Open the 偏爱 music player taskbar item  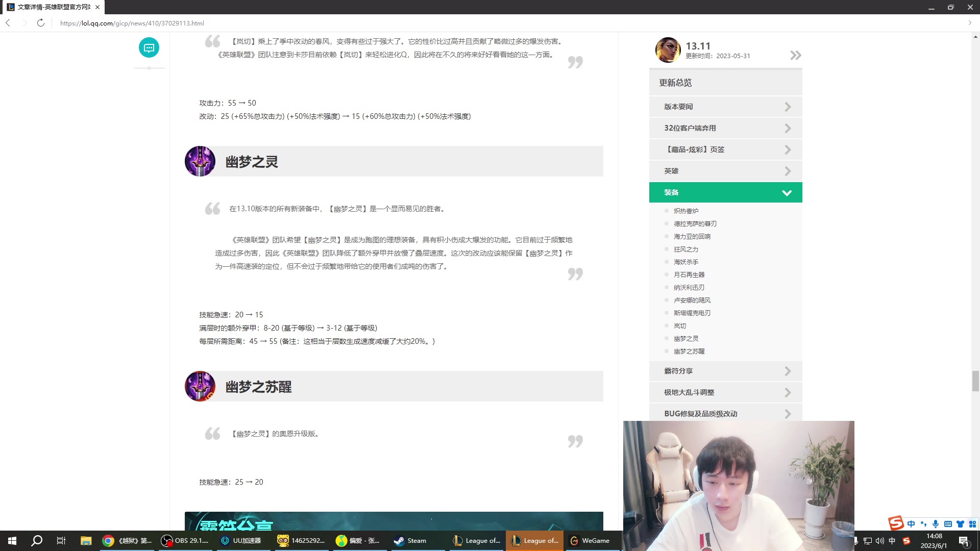360,541
